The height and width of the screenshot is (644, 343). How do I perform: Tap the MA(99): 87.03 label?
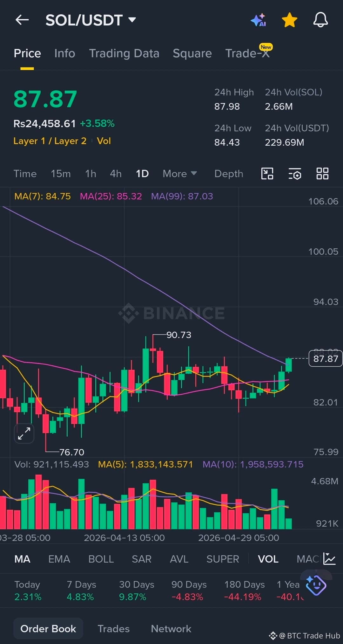pos(182,196)
